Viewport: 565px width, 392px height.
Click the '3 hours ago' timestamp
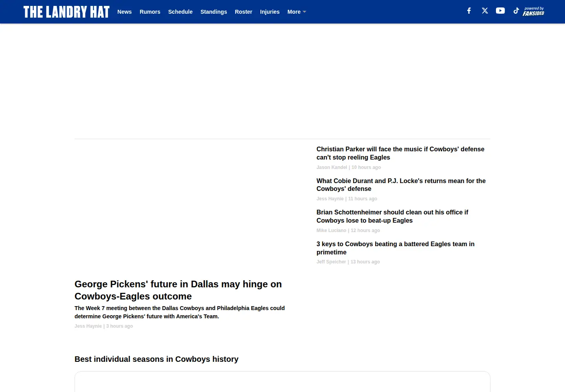click(x=120, y=326)
